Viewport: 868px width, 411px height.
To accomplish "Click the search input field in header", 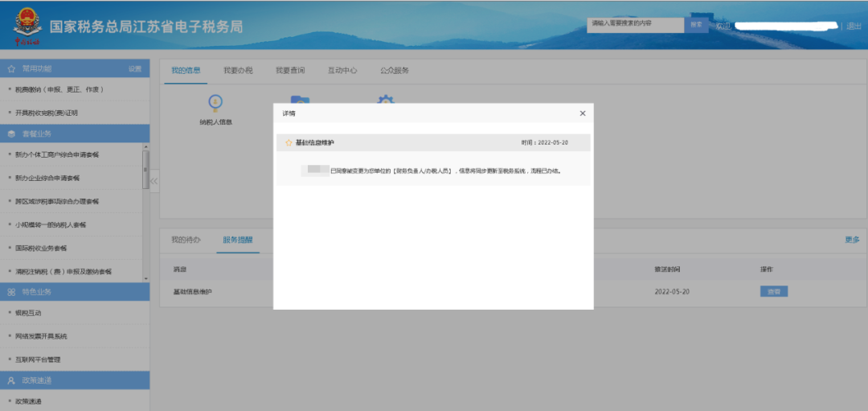I will [x=636, y=25].
